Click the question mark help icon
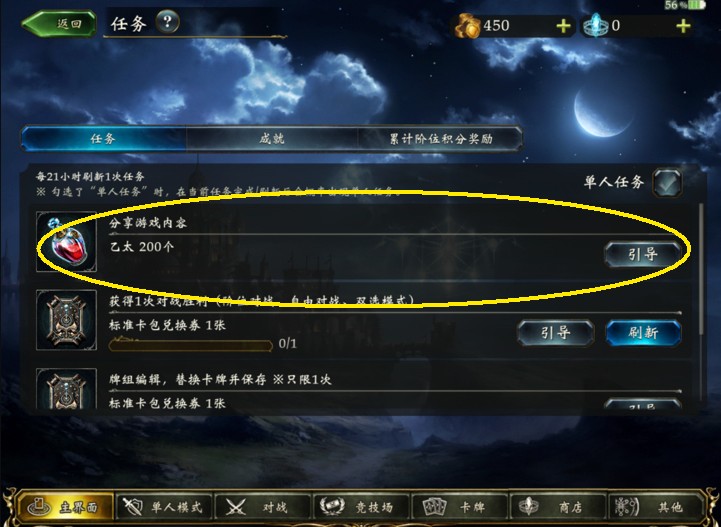Screen dimensions: 721x527 pos(167,22)
